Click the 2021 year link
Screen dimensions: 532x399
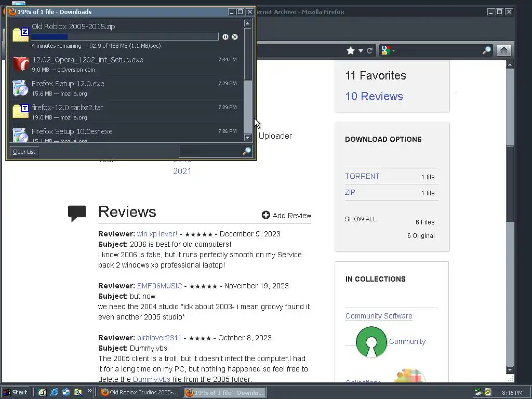pyautogui.click(x=182, y=171)
